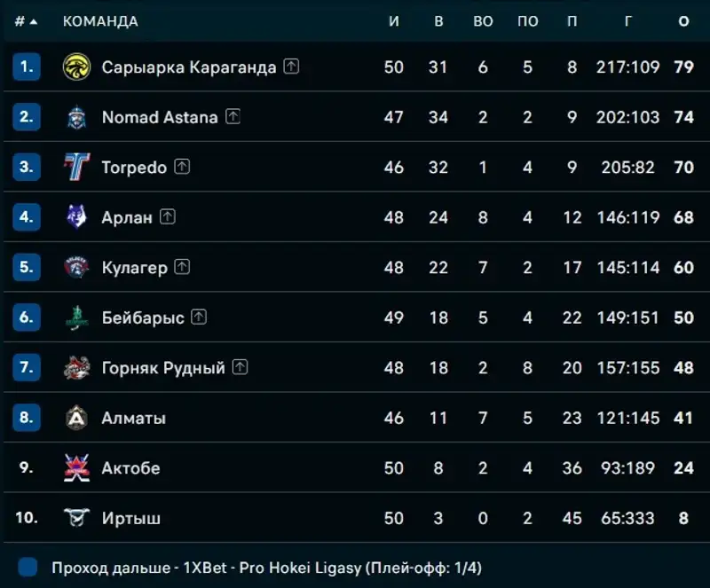Image resolution: width=710 pixels, height=588 pixels.
Task: Click the Алматы team logo
Action: tap(77, 418)
